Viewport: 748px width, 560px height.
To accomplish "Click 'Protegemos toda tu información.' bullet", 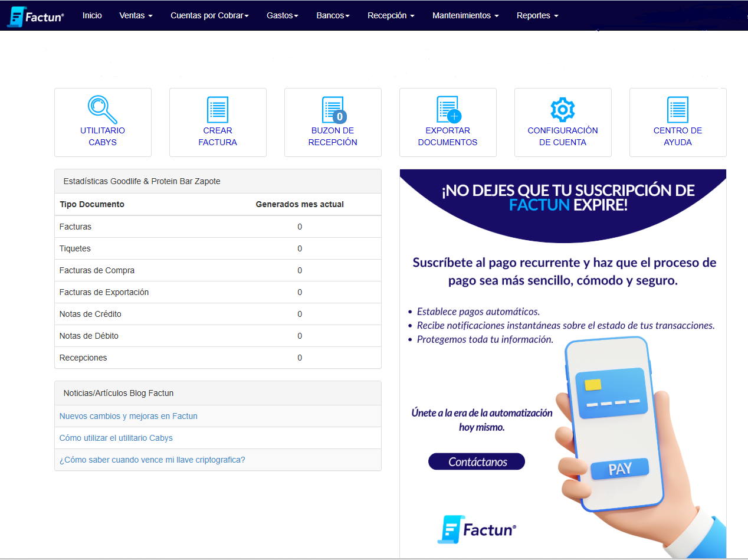I will pos(485,339).
